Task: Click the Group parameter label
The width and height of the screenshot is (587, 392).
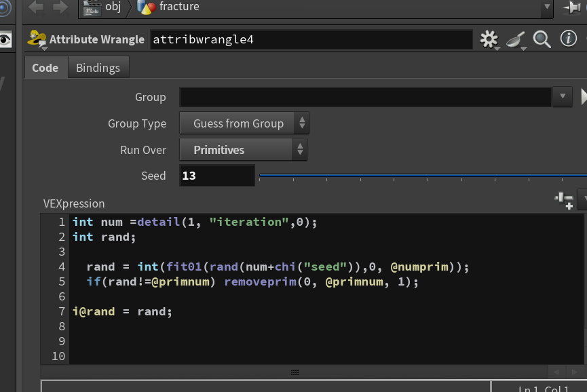Action: pos(151,97)
